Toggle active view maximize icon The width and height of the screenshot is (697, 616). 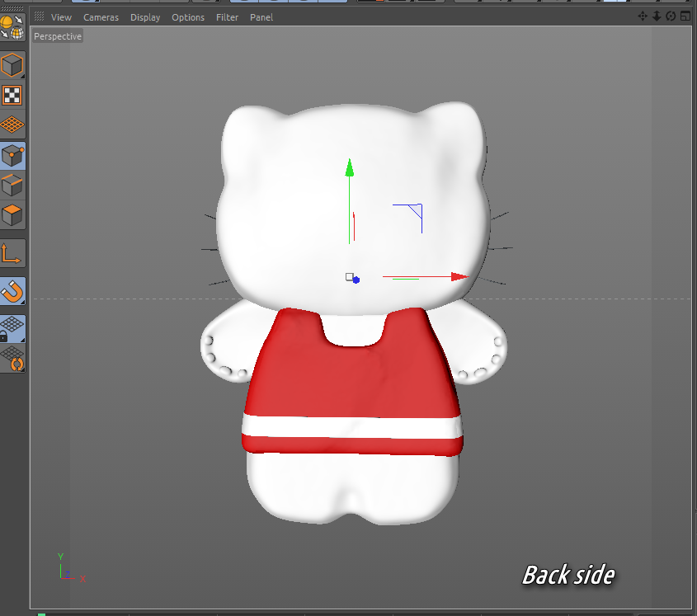coord(685,16)
